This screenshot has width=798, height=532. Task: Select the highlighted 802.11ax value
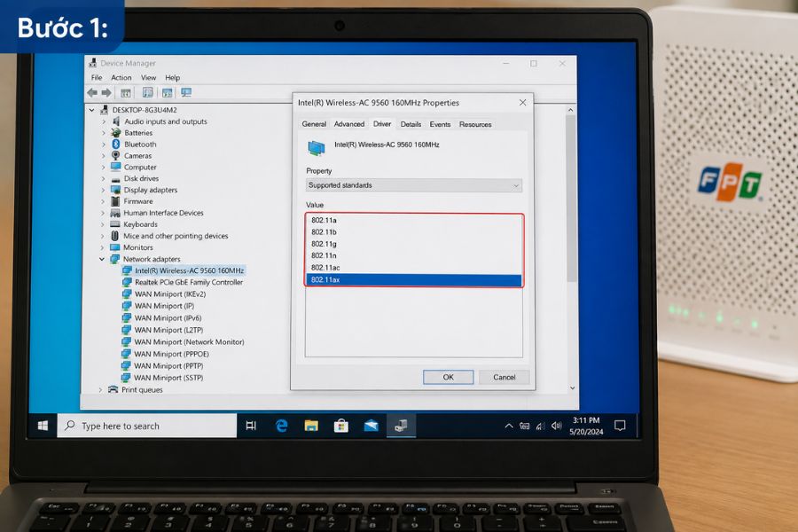click(x=414, y=279)
